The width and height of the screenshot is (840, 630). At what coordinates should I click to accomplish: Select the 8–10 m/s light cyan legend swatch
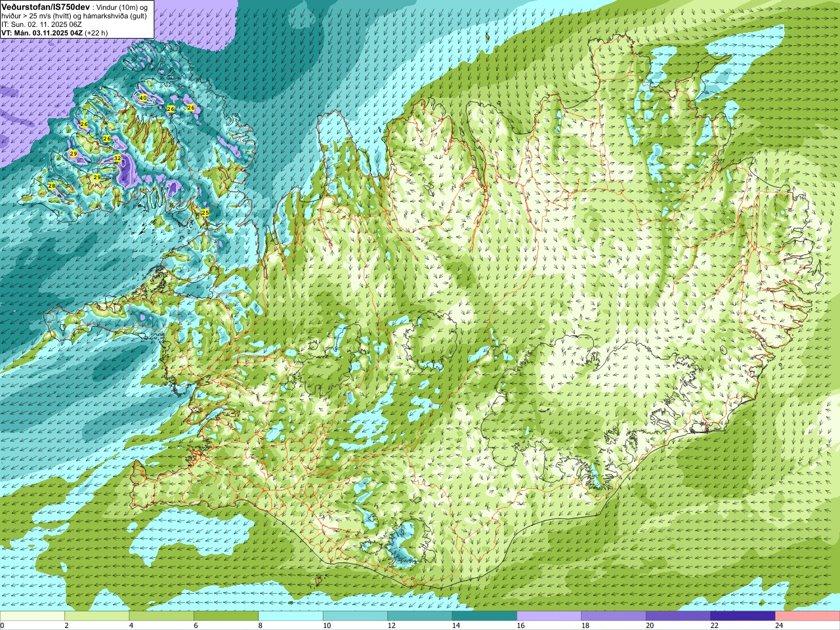[291, 616]
